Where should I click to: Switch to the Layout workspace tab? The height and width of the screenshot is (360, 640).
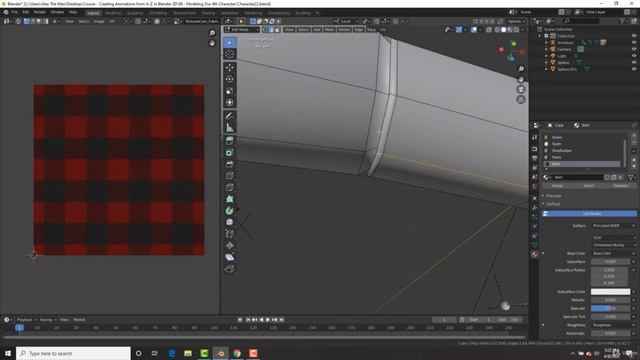coord(93,13)
